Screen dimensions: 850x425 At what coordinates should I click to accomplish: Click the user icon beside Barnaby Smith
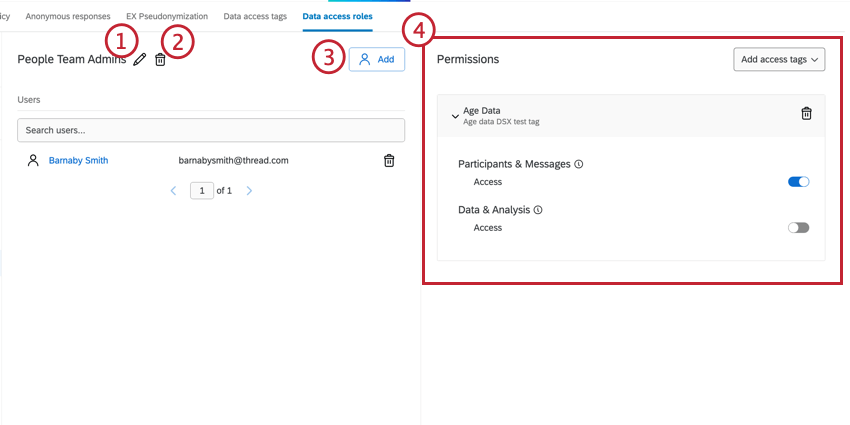click(x=33, y=160)
